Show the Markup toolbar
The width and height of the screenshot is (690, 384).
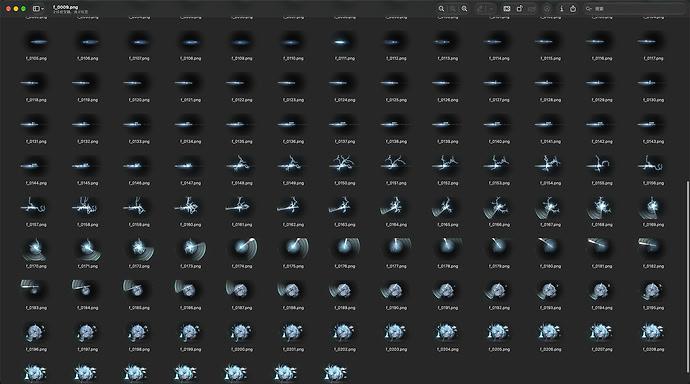coord(547,8)
